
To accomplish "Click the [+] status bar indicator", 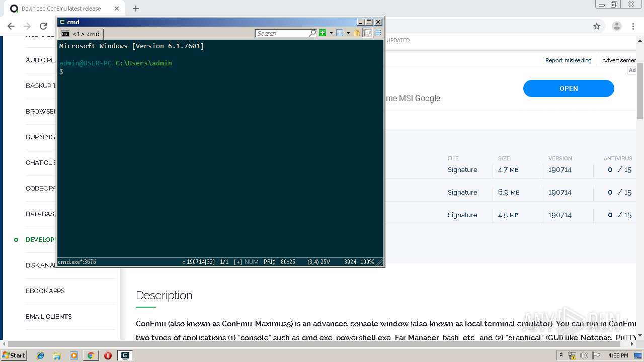I will [238, 262].
